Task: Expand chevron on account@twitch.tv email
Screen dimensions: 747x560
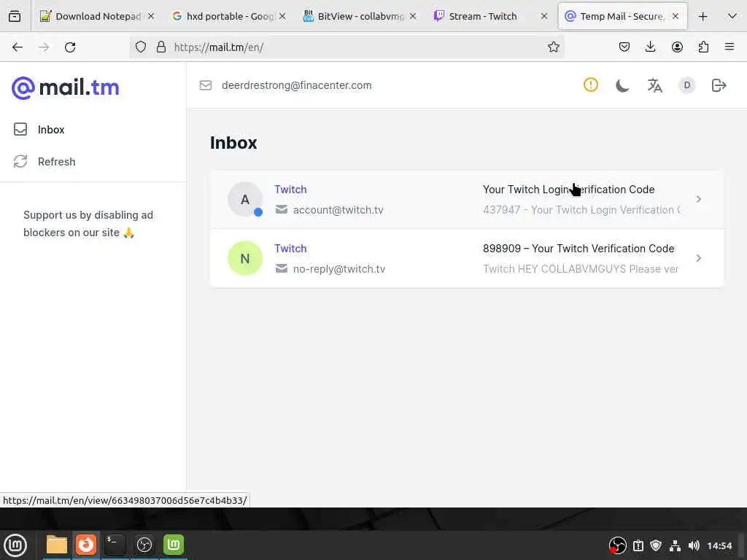Action: [x=698, y=199]
